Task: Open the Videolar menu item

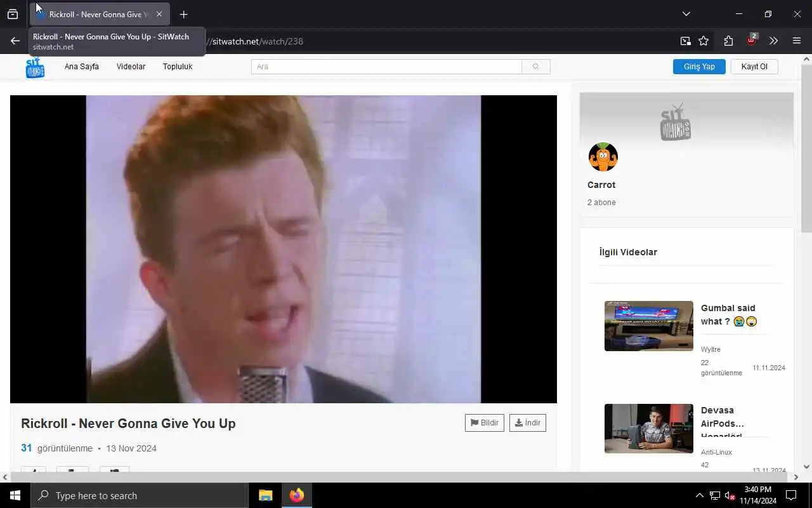Action: point(131,67)
